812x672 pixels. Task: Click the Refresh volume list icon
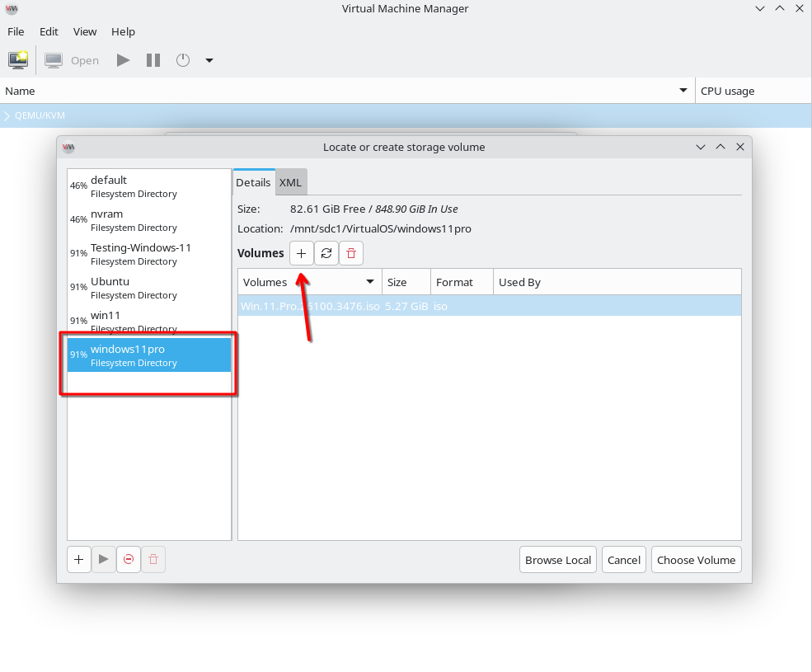click(326, 253)
